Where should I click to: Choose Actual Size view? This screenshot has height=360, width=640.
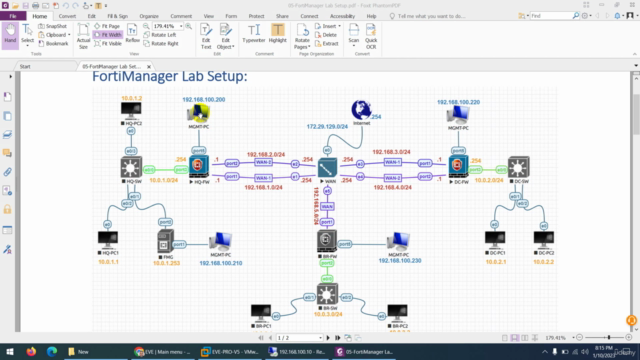[83, 36]
